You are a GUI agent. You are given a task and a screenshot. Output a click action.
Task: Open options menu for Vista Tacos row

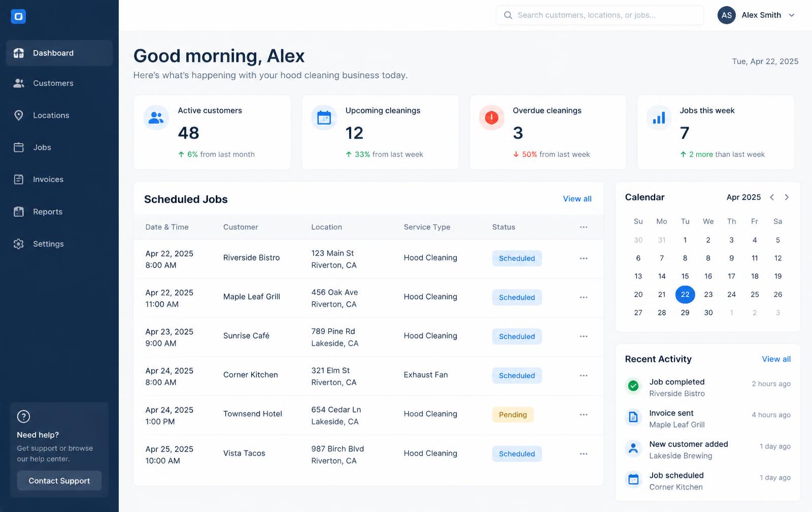click(x=584, y=454)
